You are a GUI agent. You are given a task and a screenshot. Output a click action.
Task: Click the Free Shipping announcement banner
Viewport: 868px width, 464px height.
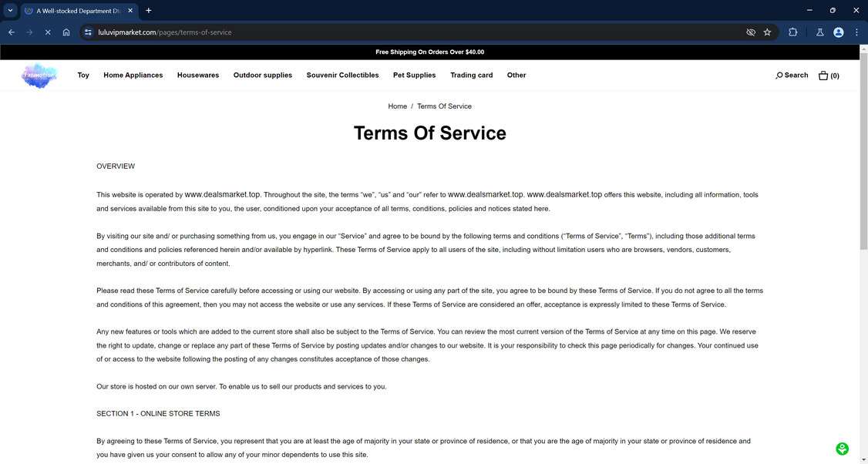429,52
